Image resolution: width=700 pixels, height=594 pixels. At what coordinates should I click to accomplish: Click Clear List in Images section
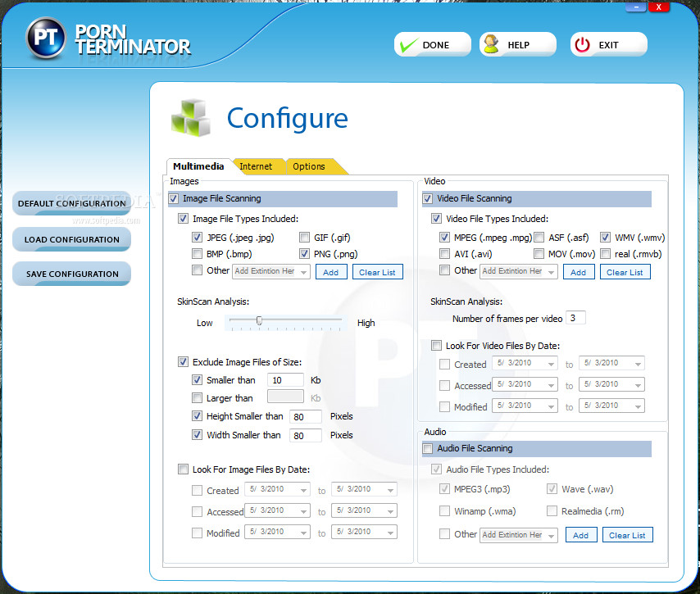pos(378,272)
